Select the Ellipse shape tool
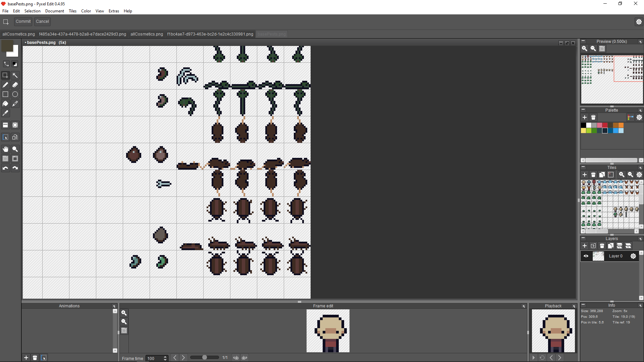 coord(15,95)
